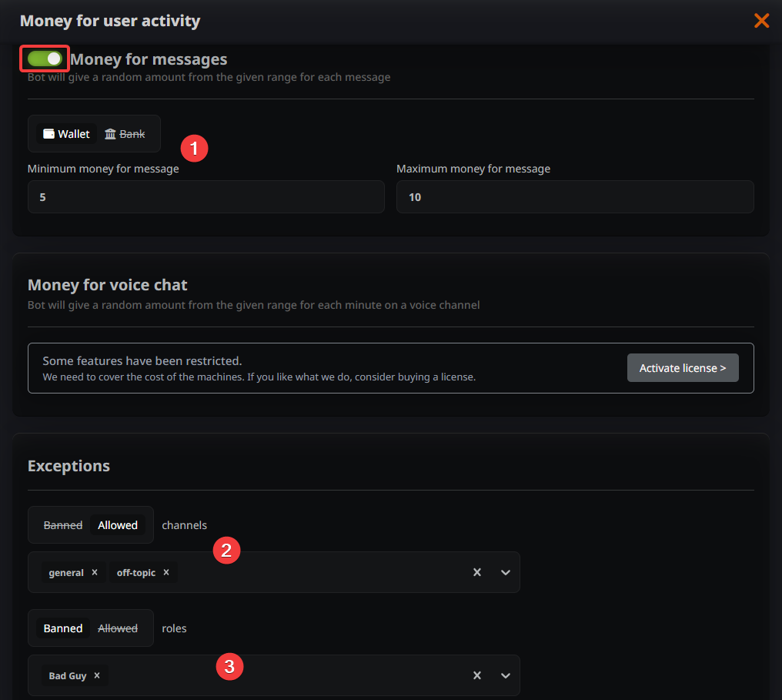Expand the channels dropdown list
This screenshot has height=700, width=782.
pos(506,572)
